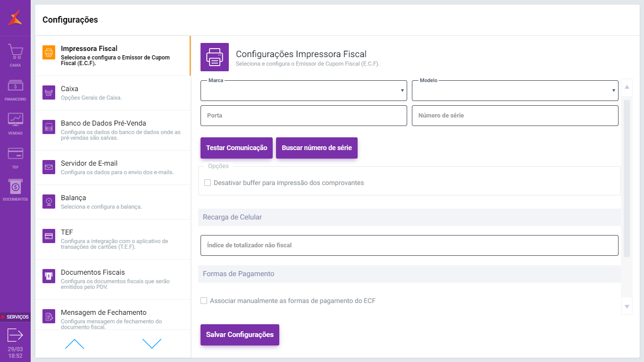Select the Balança scale settings icon

click(49, 202)
